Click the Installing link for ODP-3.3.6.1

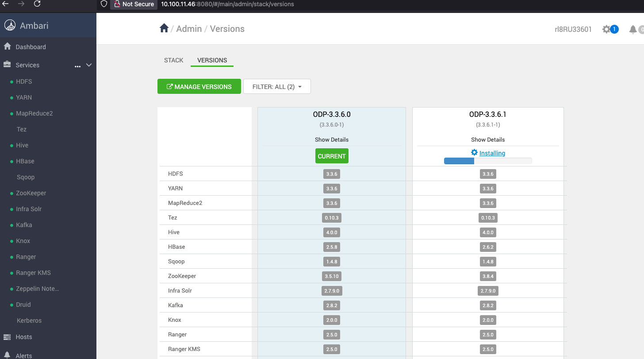[492, 153]
